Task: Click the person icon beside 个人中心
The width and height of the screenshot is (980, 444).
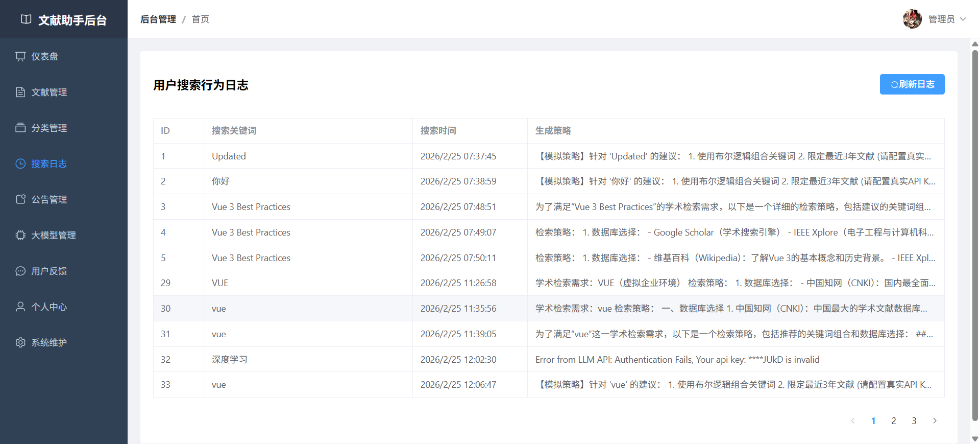Action: 20,307
